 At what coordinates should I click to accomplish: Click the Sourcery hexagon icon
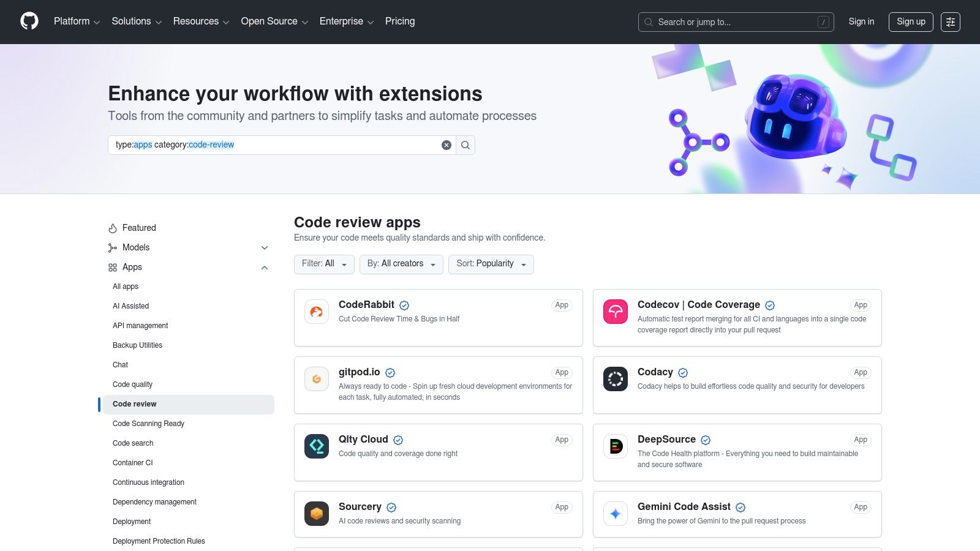pyautogui.click(x=317, y=514)
